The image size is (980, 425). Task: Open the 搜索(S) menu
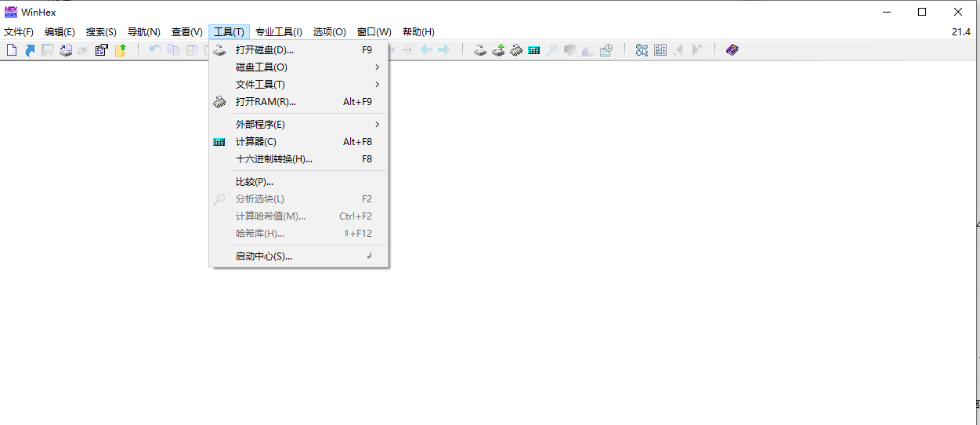tap(101, 32)
